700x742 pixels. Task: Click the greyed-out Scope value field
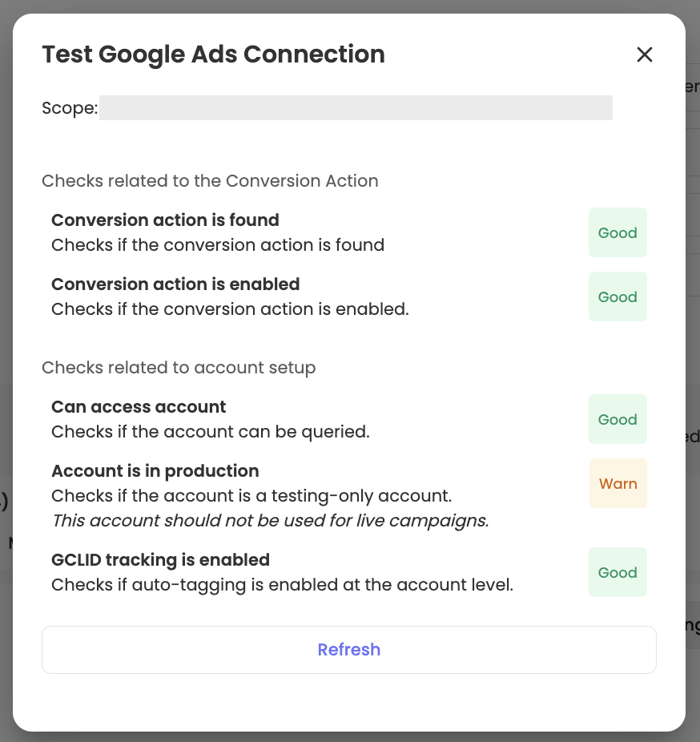click(356, 108)
